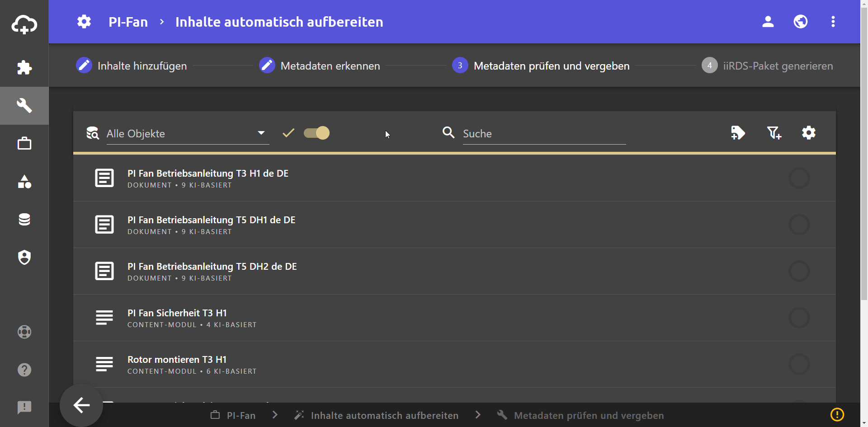Screen dimensions: 868x427
Task: Open the question mark help icon
Action: pyautogui.click(x=24, y=370)
